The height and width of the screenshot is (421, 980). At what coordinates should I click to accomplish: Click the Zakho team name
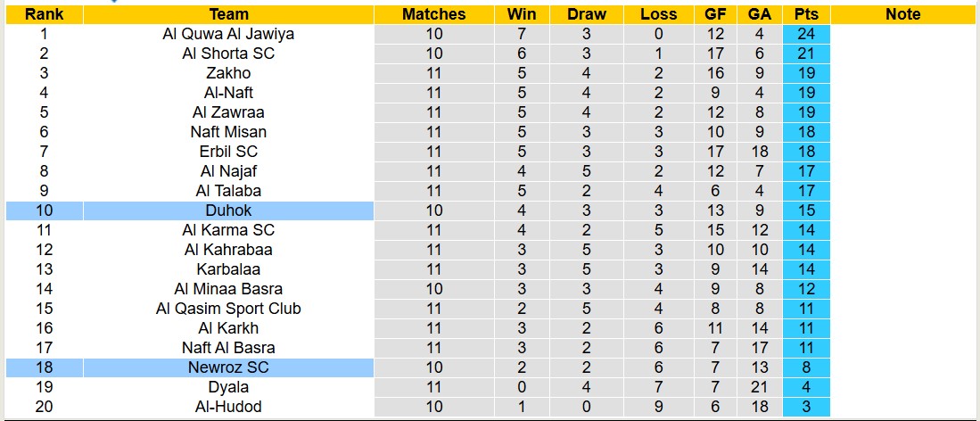(x=228, y=73)
